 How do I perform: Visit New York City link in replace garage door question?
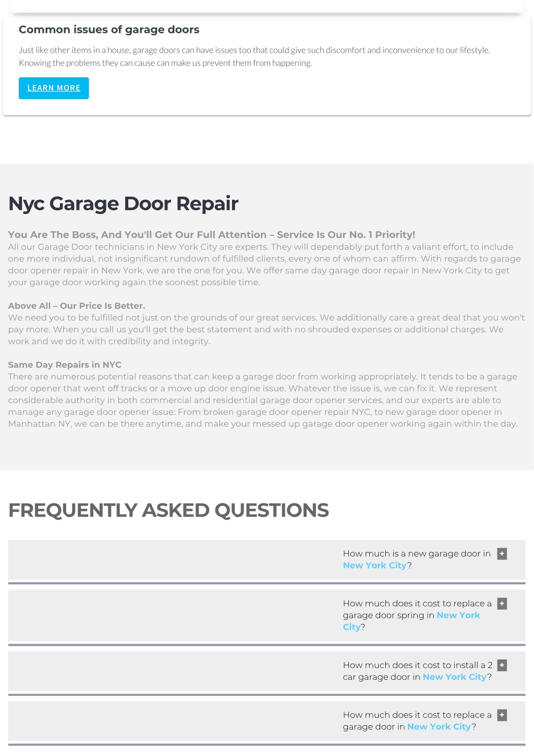[439, 727]
